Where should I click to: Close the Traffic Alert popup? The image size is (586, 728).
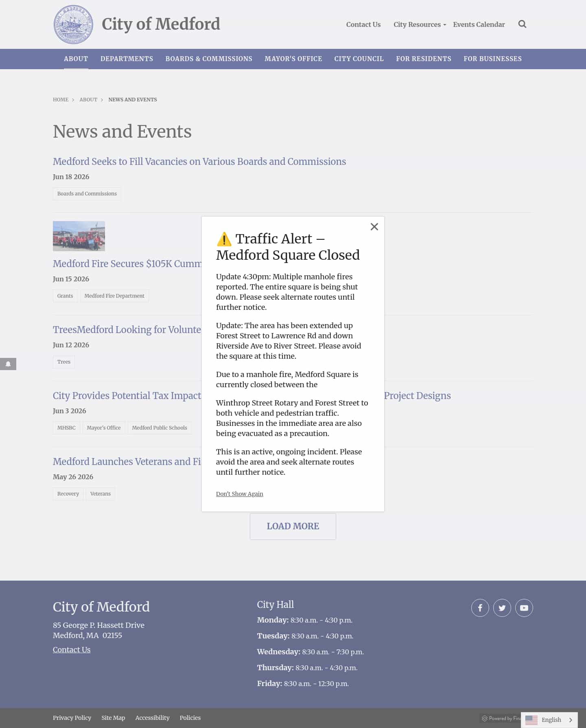[x=374, y=227]
